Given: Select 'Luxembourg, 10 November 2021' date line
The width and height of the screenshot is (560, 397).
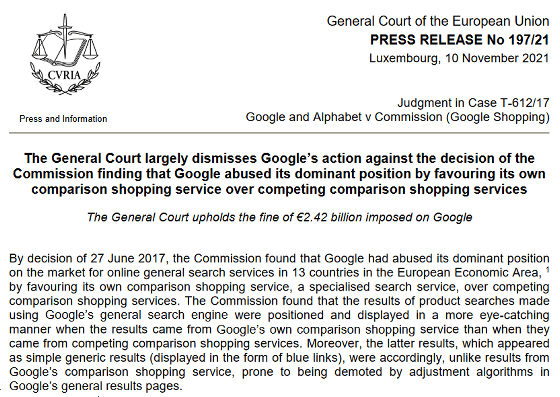Looking at the screenshot, I should pos(459,58).
